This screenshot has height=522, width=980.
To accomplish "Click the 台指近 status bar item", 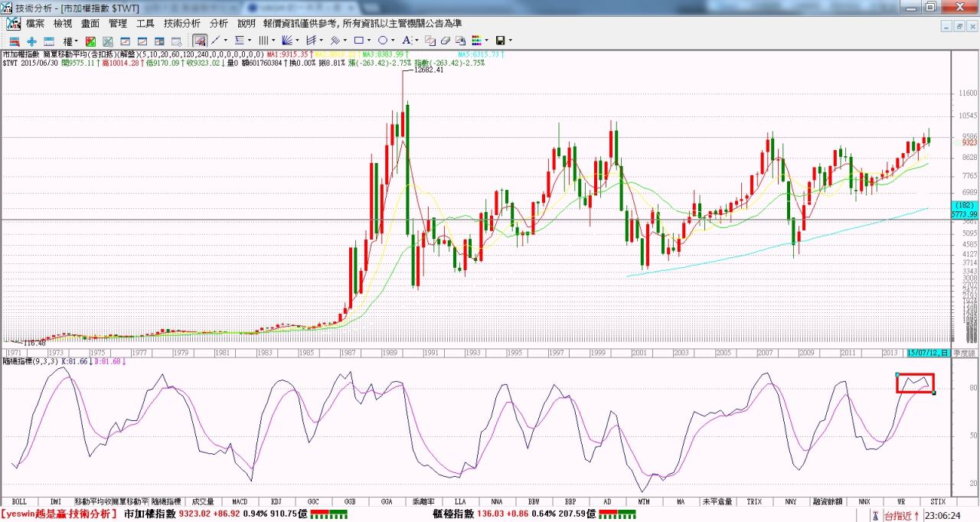I will [901, 515].
